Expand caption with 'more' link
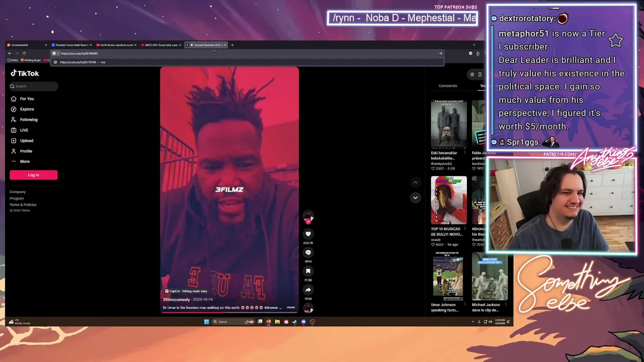The image size is (644, 362). tap(291, 307)
